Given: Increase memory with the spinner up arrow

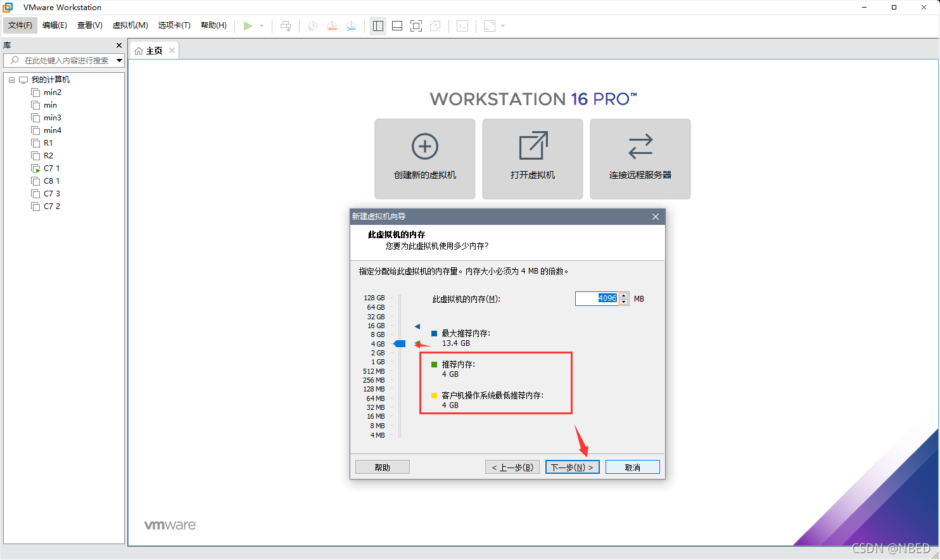Looking at the screenshot, I should click(624, 295).
